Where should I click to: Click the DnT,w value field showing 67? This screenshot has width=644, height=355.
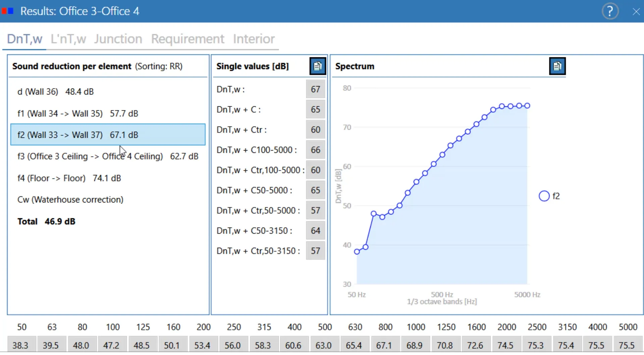(315, 90)
